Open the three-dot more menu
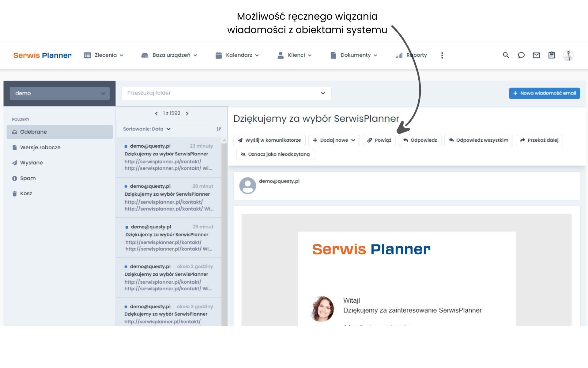 442,55
